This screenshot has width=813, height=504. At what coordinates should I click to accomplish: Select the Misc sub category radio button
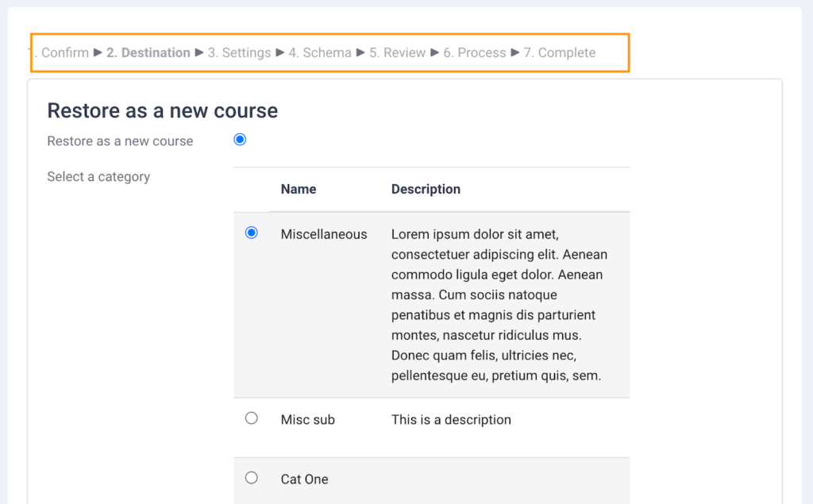pos(252,418)
